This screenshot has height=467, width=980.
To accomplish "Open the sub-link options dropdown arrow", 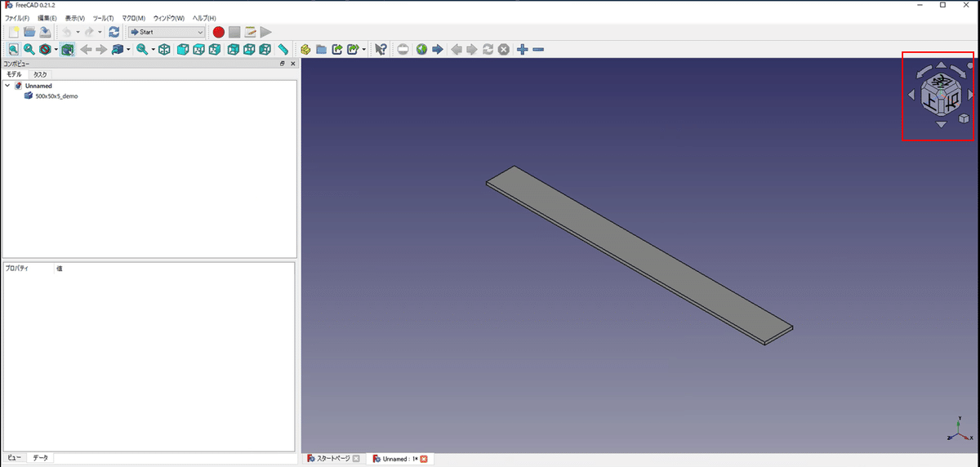I will point(363,51).
